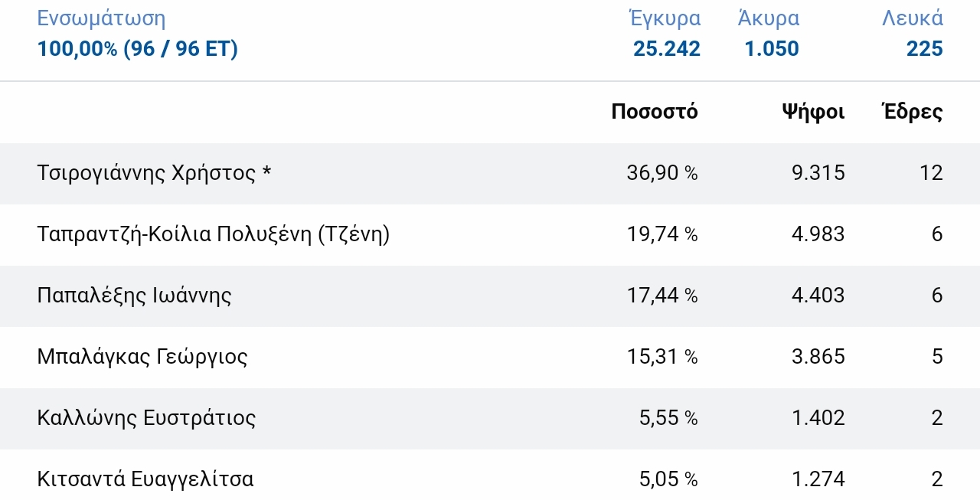
Task: Select the Λευκά count 225
Action: pyautogui.click(x=925, y=49)
